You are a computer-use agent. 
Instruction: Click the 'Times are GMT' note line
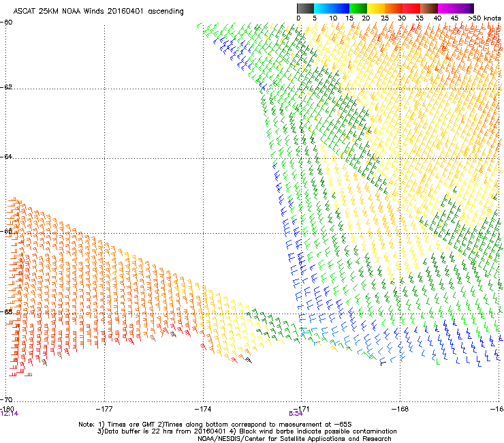(215, 425)
